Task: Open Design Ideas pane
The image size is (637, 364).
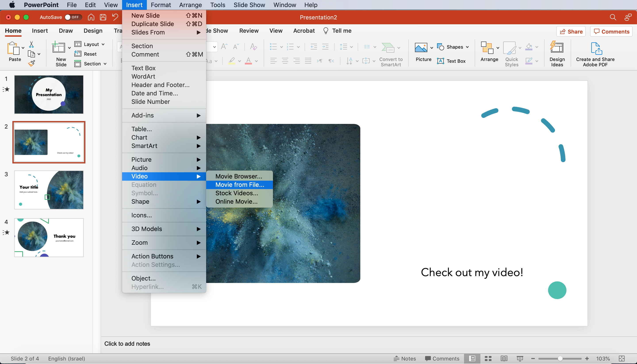Action: (x=557, y=53)
